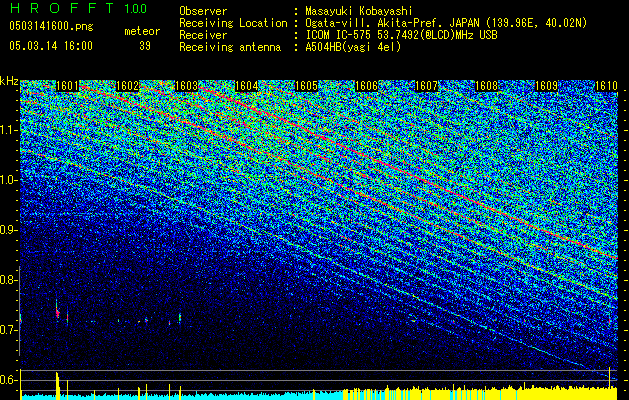Click the HROFFT title text
The width and height of the screenshot is (629, 400).
pos(62,8)
